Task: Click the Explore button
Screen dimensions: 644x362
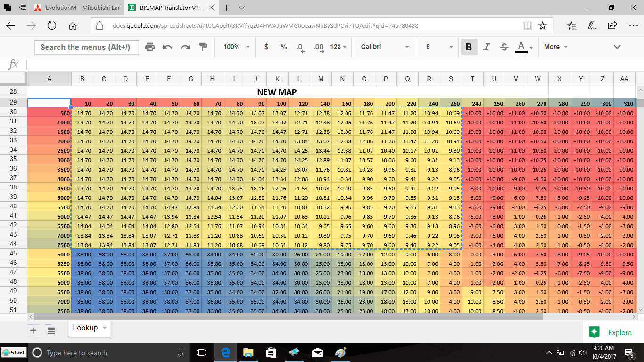Action: 612,332
